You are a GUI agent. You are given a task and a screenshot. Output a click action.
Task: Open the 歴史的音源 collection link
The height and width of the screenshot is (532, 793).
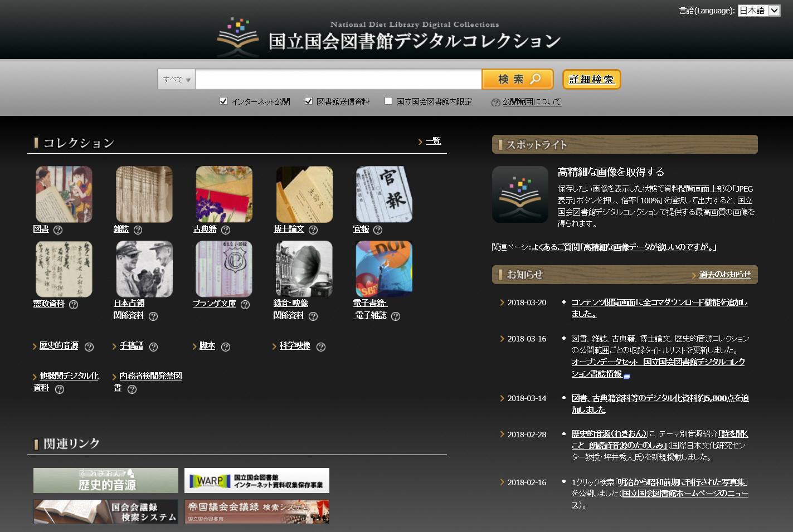pos(59,345)
